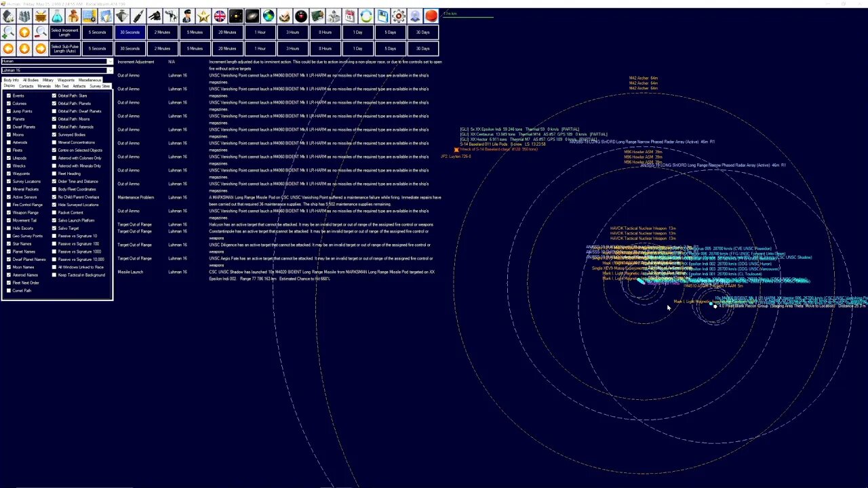Click the Save floppy disk icon
Viewport: 868px width, 488px height.
(382, 16)
